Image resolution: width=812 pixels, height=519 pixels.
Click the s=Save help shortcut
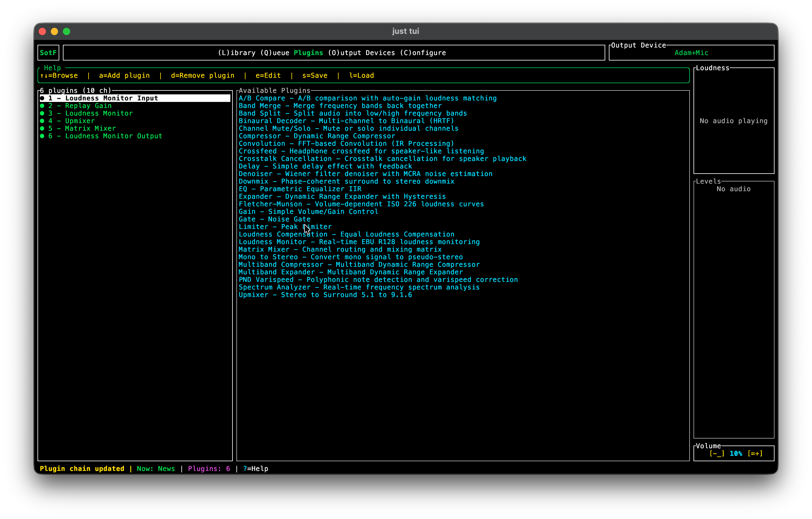click(315, 76)
